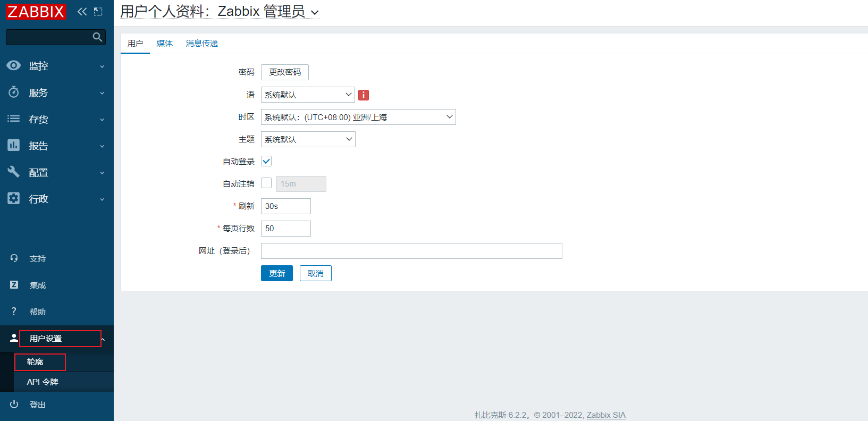Image resolution: width=868 pixels, height=421 pixels.
Task: Click the person icon for 用户设置
Action: click(x=14, y=338)
